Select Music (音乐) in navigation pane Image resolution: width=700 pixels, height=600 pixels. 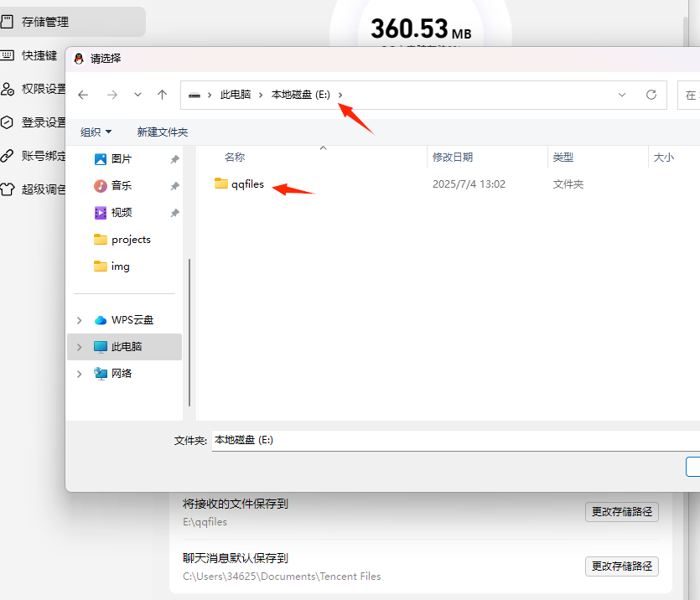121,186
